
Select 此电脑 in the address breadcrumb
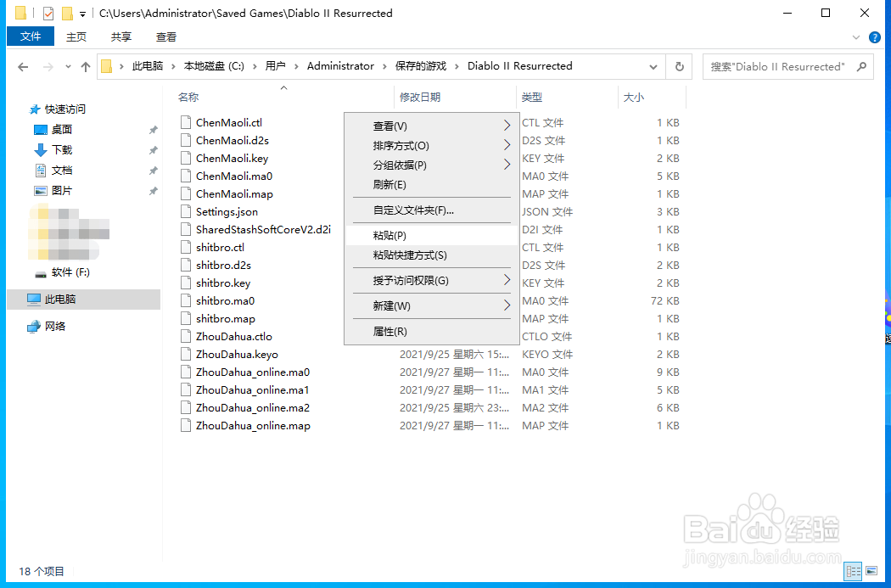point(148,66)
